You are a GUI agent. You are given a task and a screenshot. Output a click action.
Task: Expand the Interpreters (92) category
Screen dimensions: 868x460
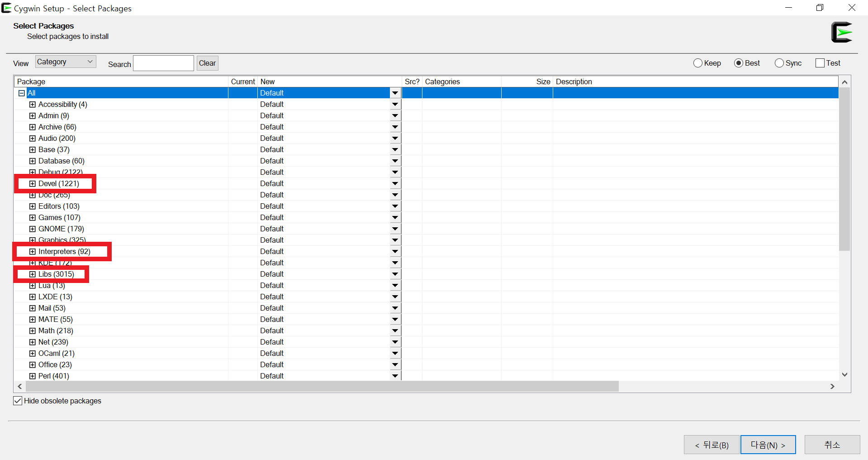tap(33, 252)
